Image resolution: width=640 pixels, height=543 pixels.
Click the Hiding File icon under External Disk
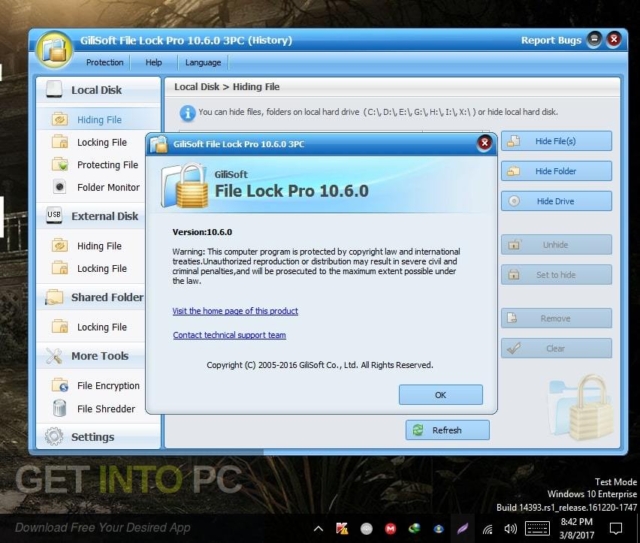coord(60,245)
